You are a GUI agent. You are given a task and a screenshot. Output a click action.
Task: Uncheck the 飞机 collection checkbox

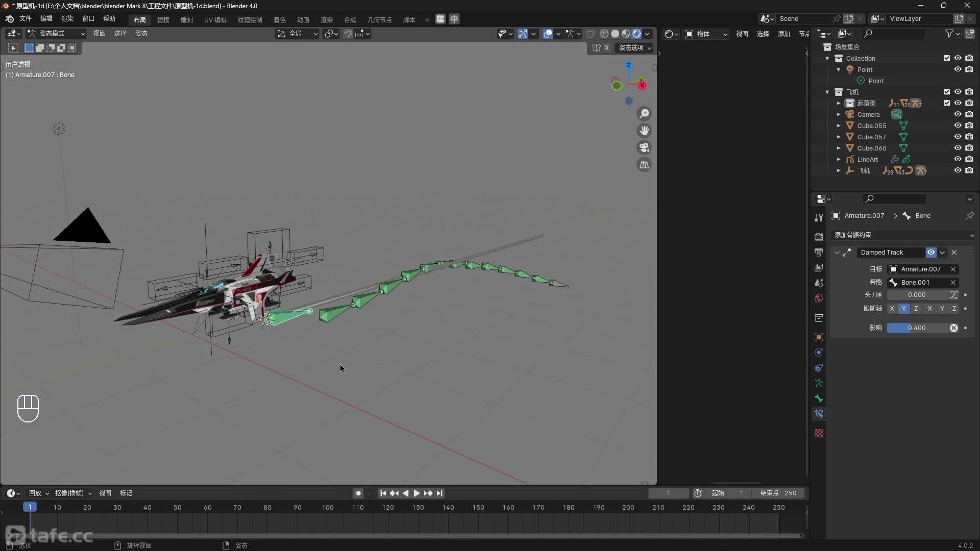[947, 92]
